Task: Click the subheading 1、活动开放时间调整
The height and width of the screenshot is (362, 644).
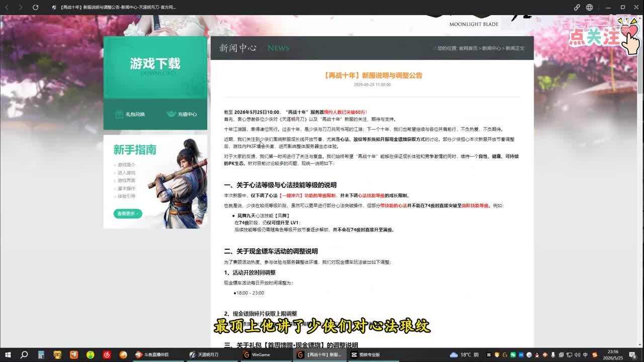Action: coord(250,273)
